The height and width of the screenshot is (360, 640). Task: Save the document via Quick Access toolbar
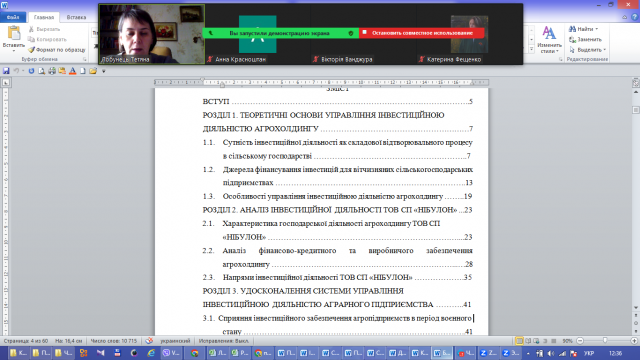pyautogui.click(x=6, y=71)
